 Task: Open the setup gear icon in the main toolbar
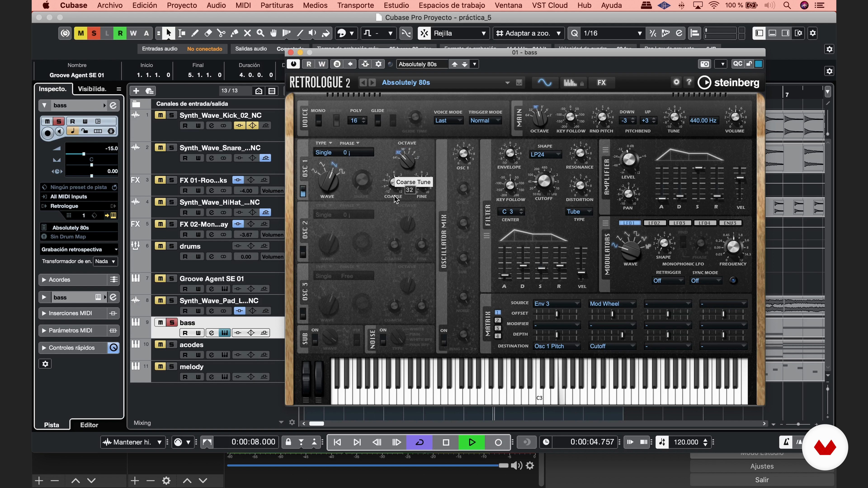tap(813, 33)
